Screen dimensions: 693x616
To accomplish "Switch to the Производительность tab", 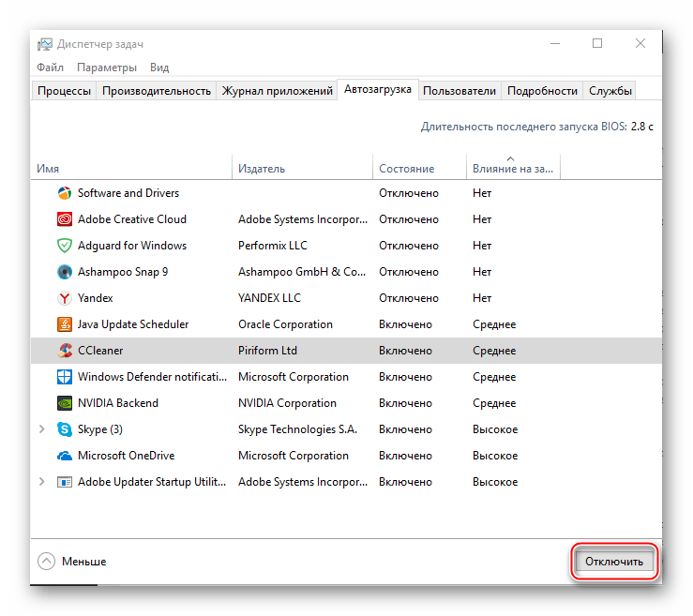I will 157,91.
